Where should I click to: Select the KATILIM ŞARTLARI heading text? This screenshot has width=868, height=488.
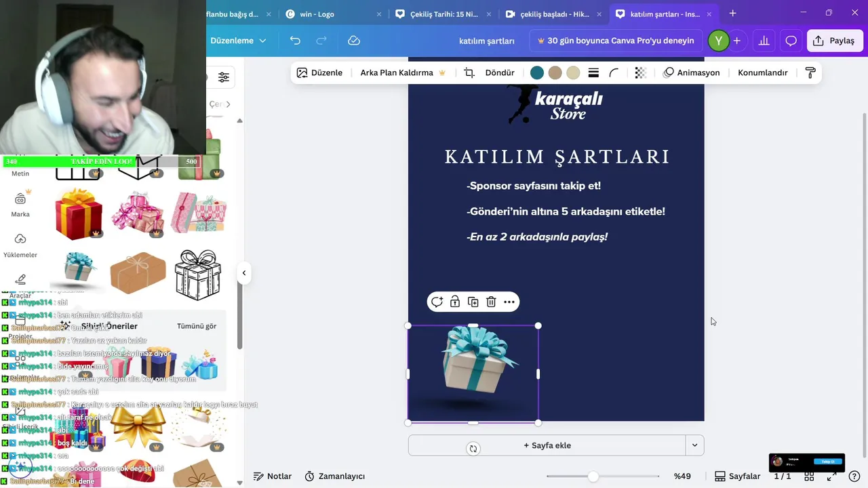pos(557,157)
